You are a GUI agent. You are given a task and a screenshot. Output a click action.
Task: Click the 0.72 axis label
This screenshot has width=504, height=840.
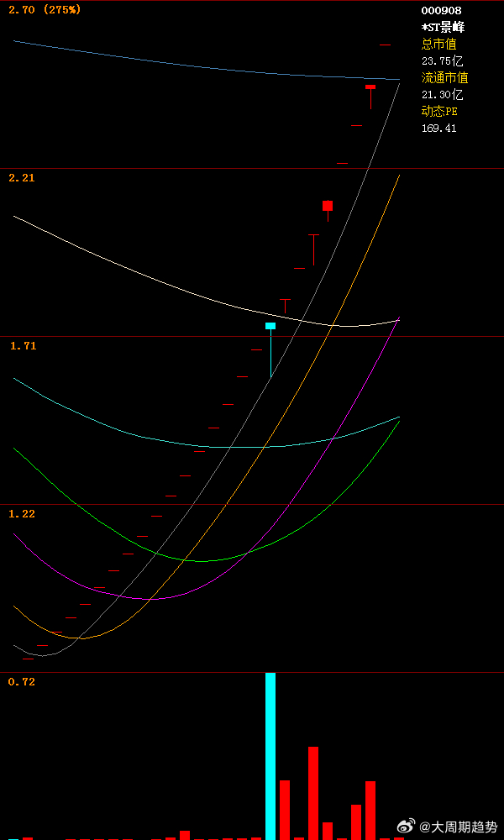point(22,682)
